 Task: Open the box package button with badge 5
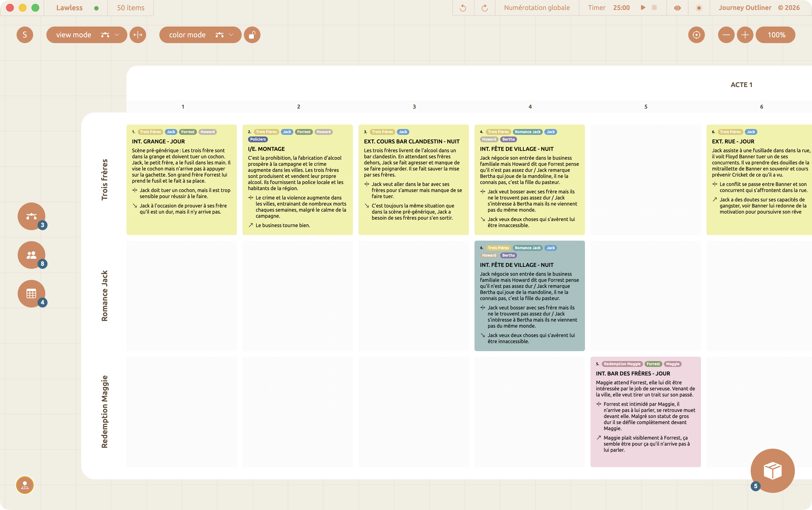coord(773,470)
